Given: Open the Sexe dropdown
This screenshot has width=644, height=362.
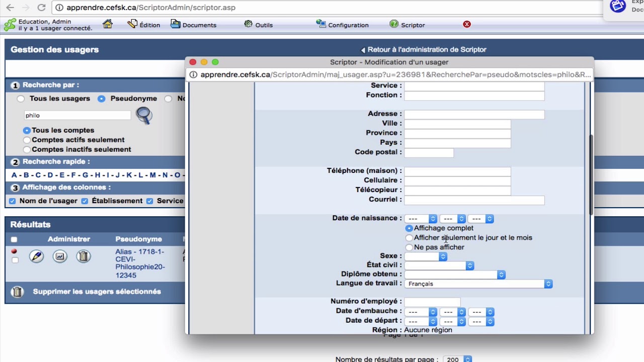Looking at the screenshot, I should (x=426, y=256).
